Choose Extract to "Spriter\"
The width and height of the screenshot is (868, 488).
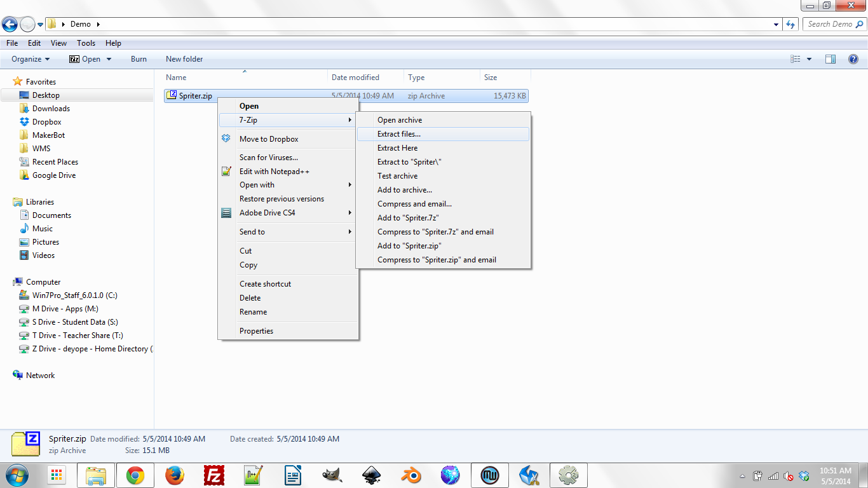point(443,162)
